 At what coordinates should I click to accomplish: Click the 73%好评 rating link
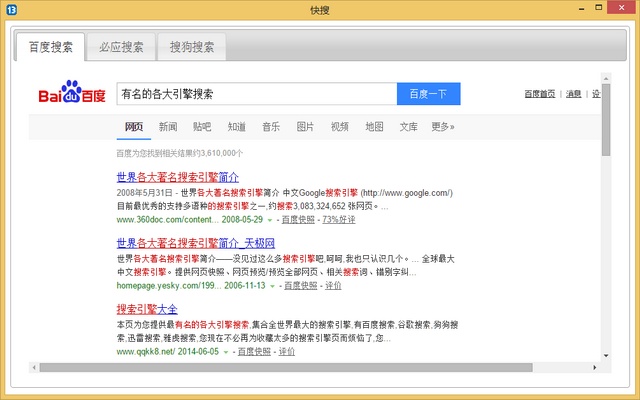pos(339,220)
